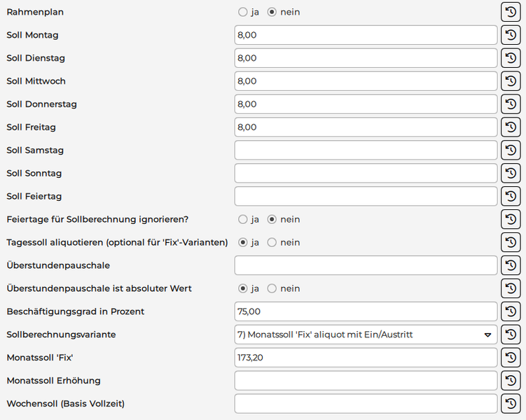Click the Soll Feiertag text field
The image size is (526, 420).
366,196
